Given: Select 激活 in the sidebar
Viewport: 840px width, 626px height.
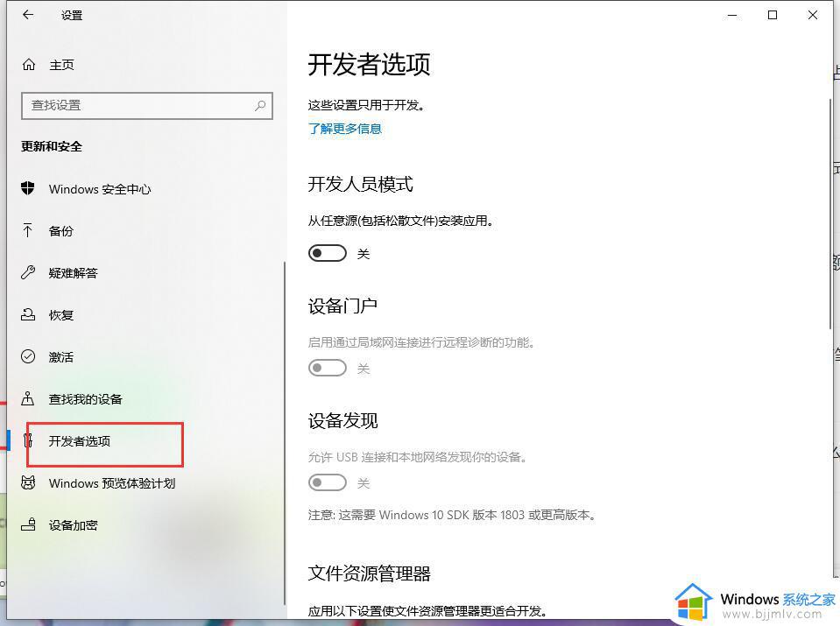Looking at the screenshot, I should point(60,356).
